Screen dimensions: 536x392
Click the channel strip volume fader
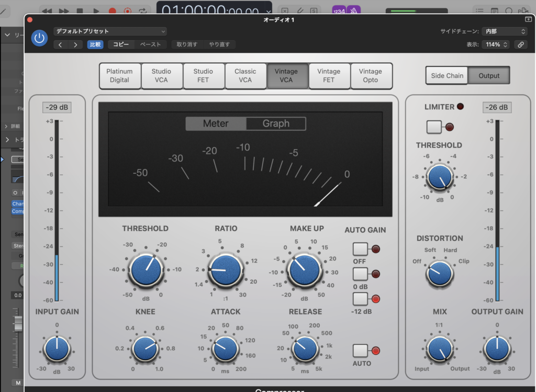18,323
